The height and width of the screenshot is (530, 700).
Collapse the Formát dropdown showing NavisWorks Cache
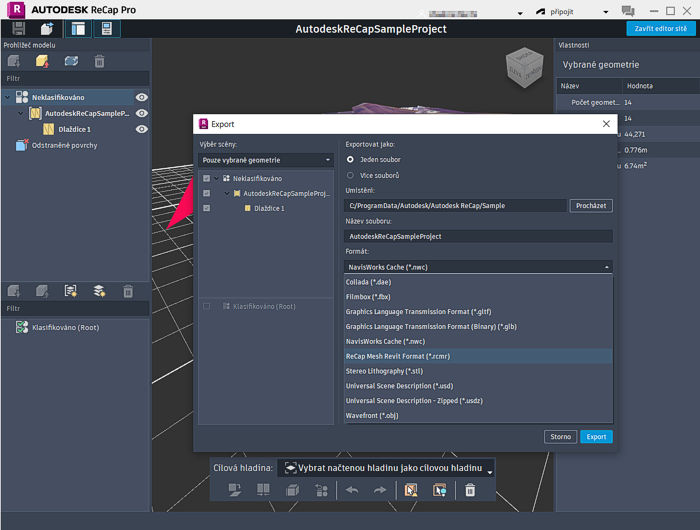478,267
